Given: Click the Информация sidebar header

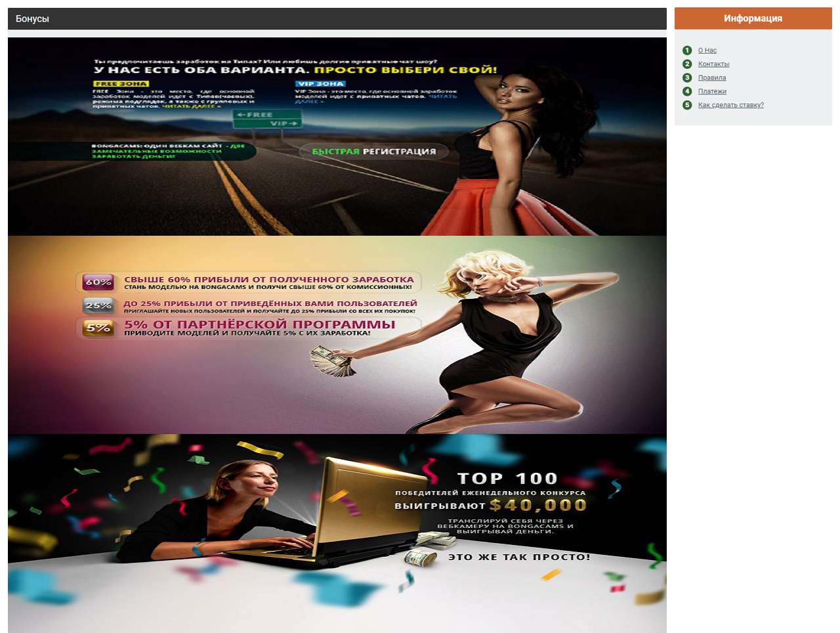Looking at the screenshot, I should [x=753, y=18].
